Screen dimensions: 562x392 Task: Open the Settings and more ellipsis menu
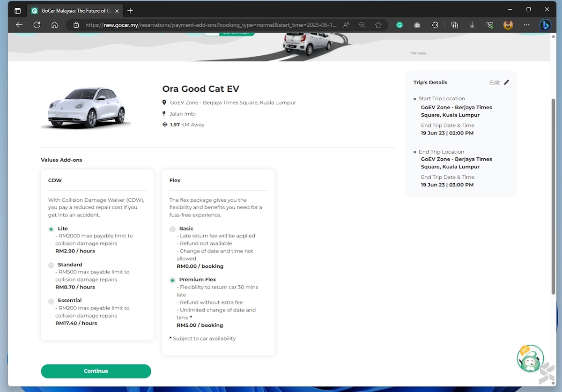pos(526,25)
